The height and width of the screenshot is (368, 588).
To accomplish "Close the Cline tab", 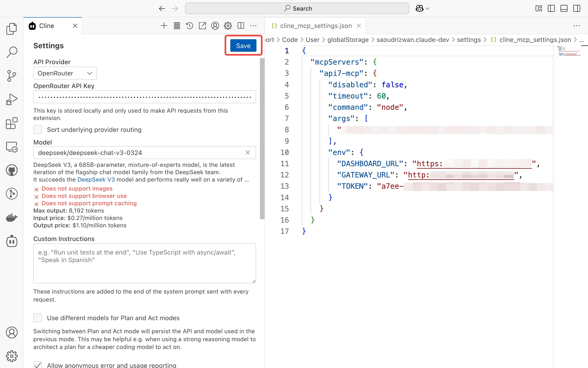I will pyautogui.click(x=75, y=26).
